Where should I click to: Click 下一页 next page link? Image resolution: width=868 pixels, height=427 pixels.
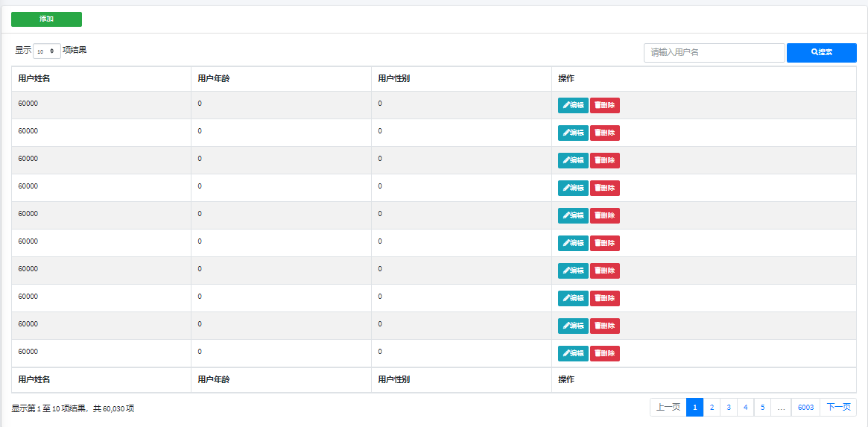pos(838,408)
